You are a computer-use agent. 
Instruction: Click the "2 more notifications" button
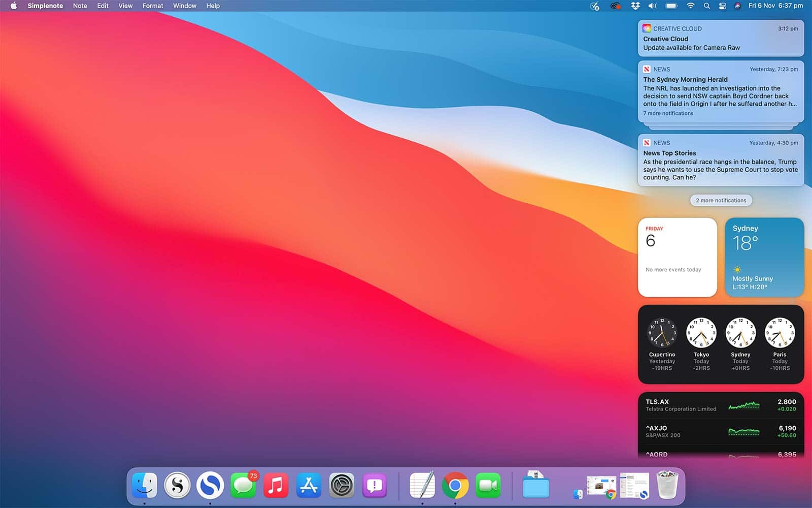tap(721, 201)
